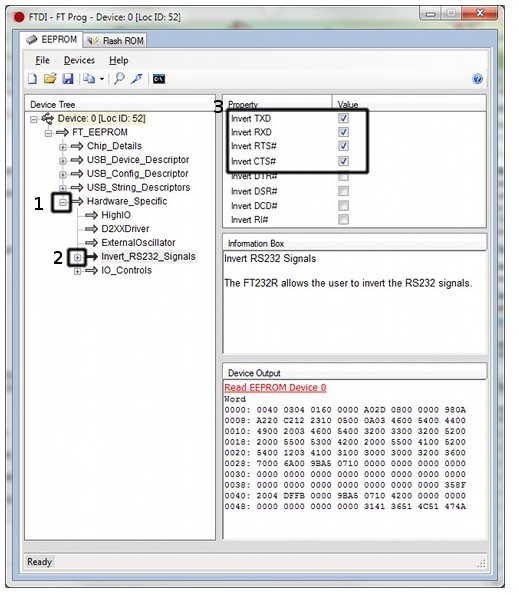
Task: Program devices with lightning bolt icon
Action: pyautogui.click(x=137, y=79)
